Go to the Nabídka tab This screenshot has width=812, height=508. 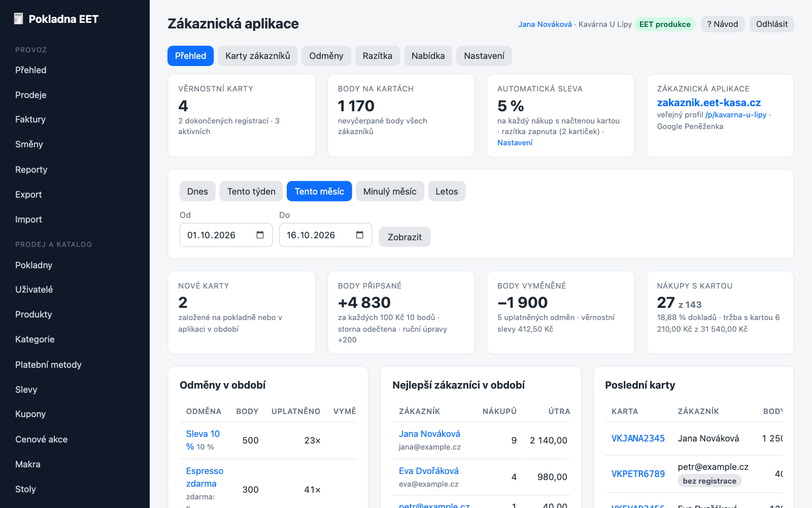pyautogui.click(x=428, y=56)
